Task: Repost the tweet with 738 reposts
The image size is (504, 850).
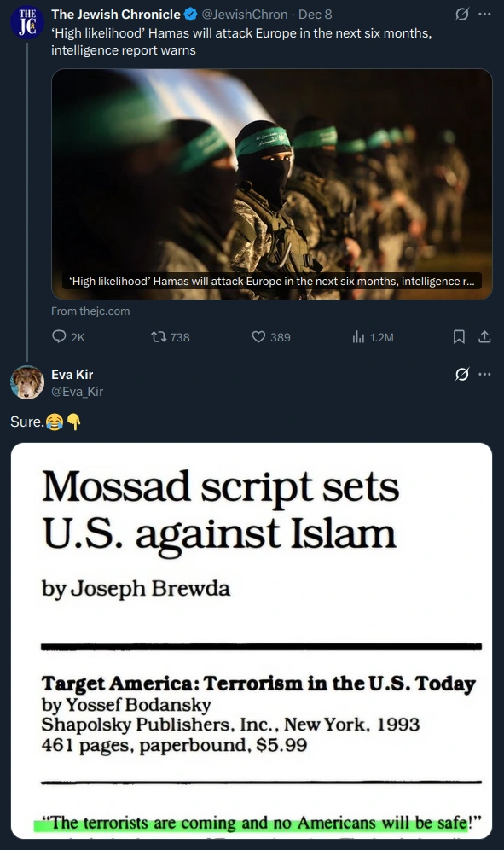Action: (x=159, y=337)
